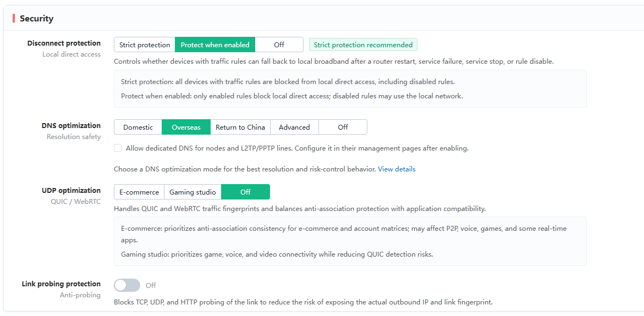
Task: Click the DNS optimization label
Action: pos(71,126)
